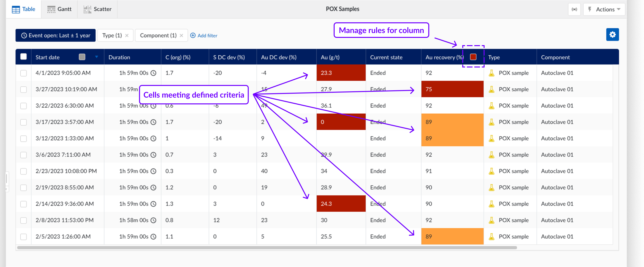The height and width of the screenshot is (267, 644).
Task: Clear the Component (1) filter chip
Action: [x=182, y=35]
